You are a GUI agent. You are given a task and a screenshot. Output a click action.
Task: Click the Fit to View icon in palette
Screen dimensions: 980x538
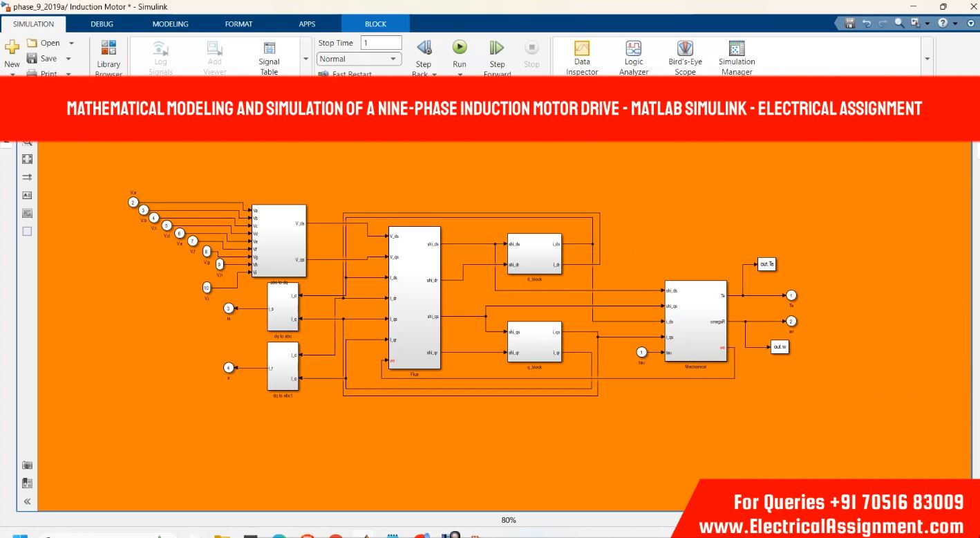pos(27,159)
